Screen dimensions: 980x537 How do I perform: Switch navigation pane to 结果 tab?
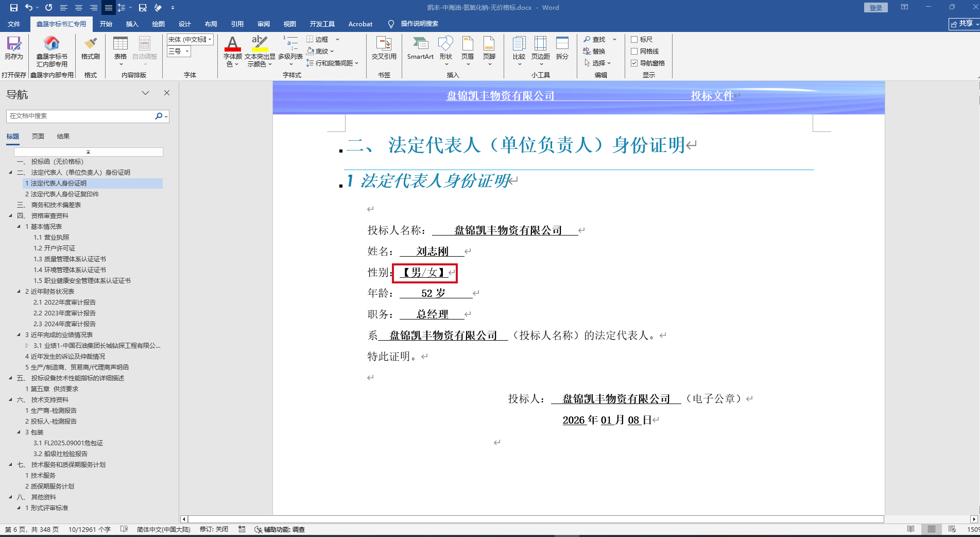tap(63, 137)
